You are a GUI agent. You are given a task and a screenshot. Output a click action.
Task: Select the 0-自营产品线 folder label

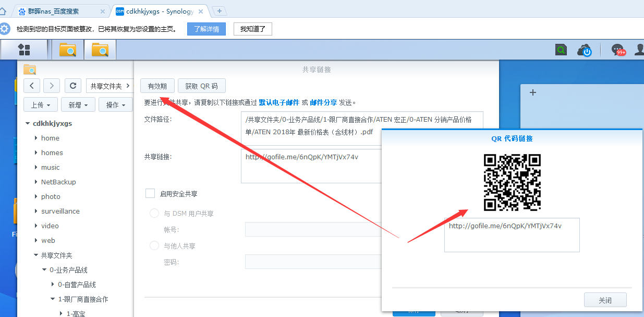[77, 285]
